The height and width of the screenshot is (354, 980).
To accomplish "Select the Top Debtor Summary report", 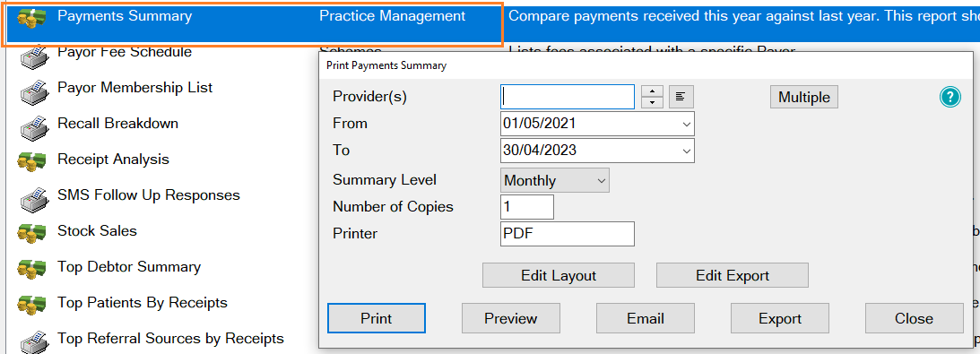I will 129,266.
